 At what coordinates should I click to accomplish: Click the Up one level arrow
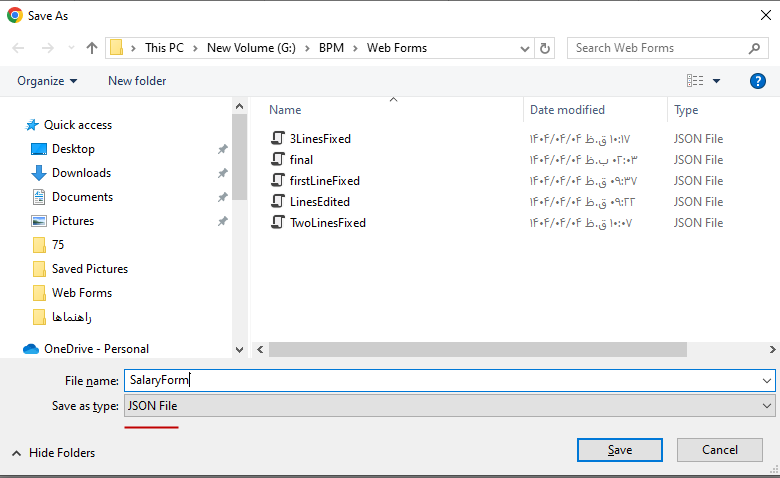(x=92, y=48)
